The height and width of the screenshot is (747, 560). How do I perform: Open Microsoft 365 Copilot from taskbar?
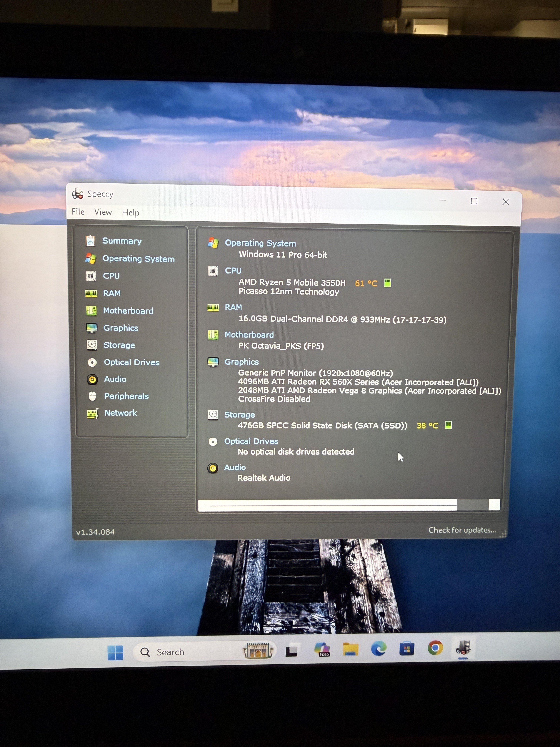click(x=322, y=649)
